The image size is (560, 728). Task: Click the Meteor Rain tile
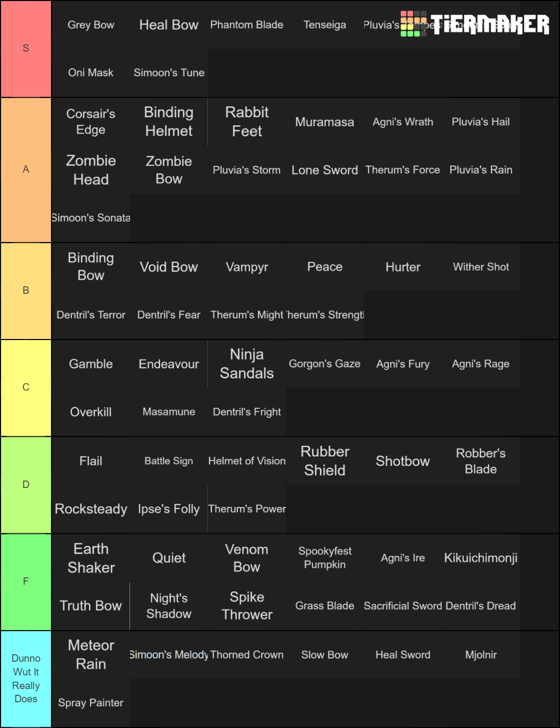(x=91, y=655)
